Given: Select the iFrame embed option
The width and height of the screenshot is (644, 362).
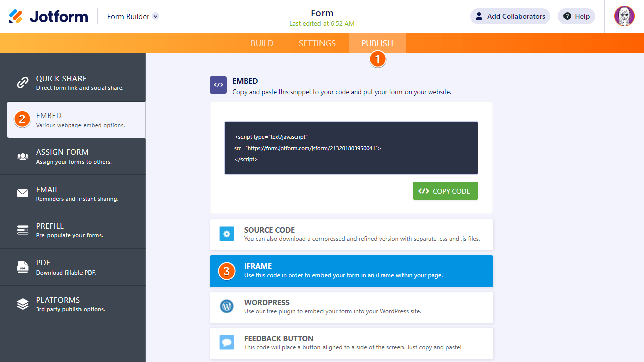Looking at the screenshot, I should pos(351,271).
